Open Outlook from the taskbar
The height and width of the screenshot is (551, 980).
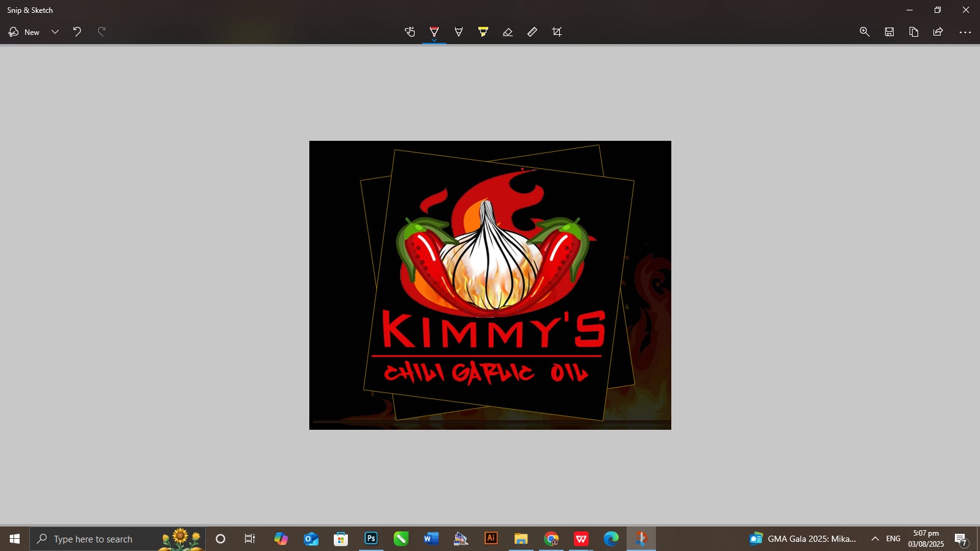coord(311,539)
